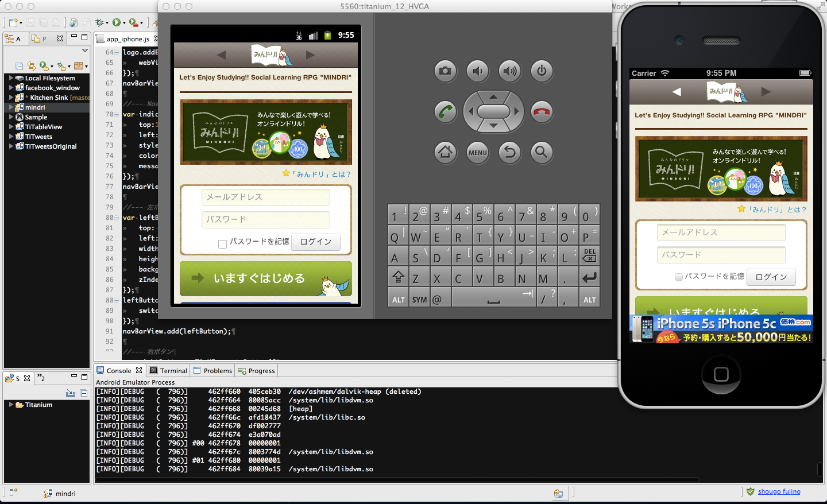Switch to the Terminal tab

pyautogui.click(x=168, y=371)
